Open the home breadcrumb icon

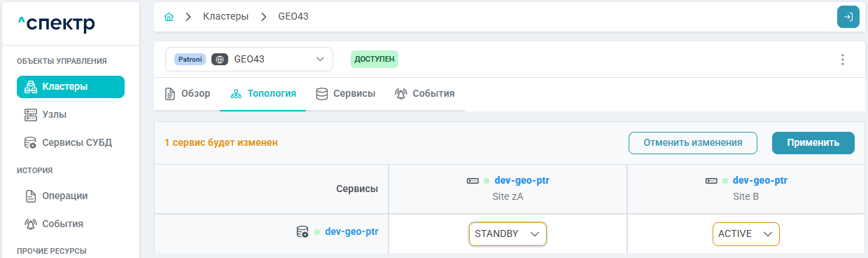[169, 17]
